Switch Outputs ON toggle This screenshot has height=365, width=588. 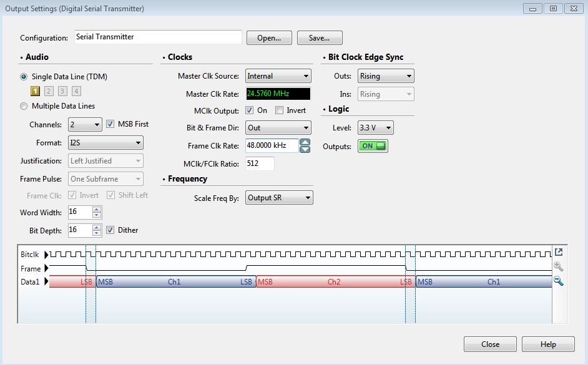(x=373, y=146)
